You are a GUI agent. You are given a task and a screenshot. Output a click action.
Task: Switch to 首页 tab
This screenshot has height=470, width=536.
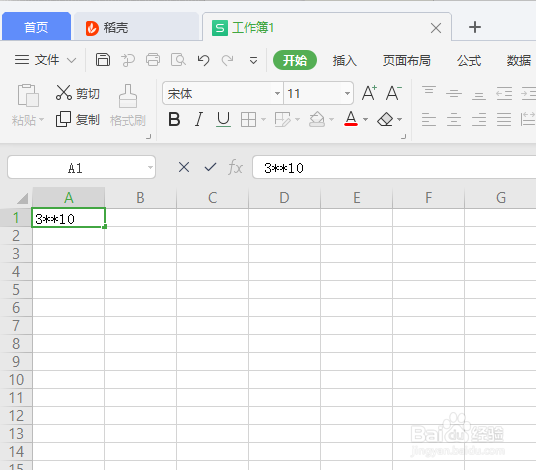(x=36, y=27)
